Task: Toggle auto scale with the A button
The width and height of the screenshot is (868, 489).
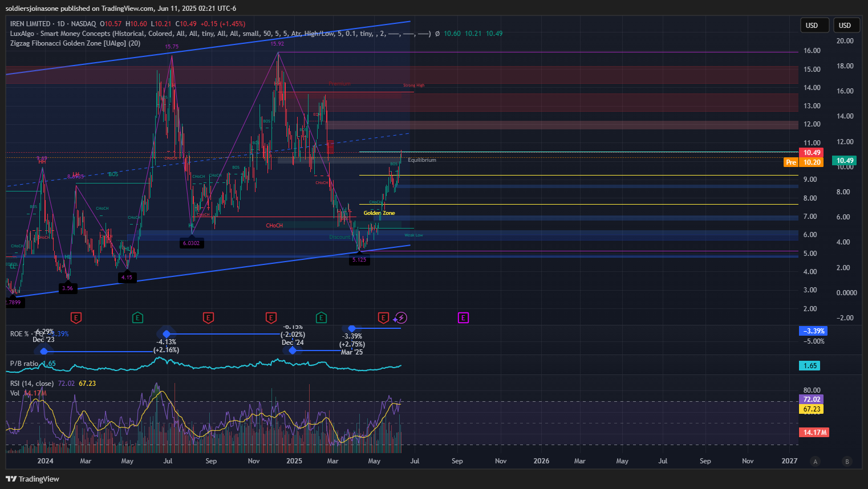Action: pos(816,461)
